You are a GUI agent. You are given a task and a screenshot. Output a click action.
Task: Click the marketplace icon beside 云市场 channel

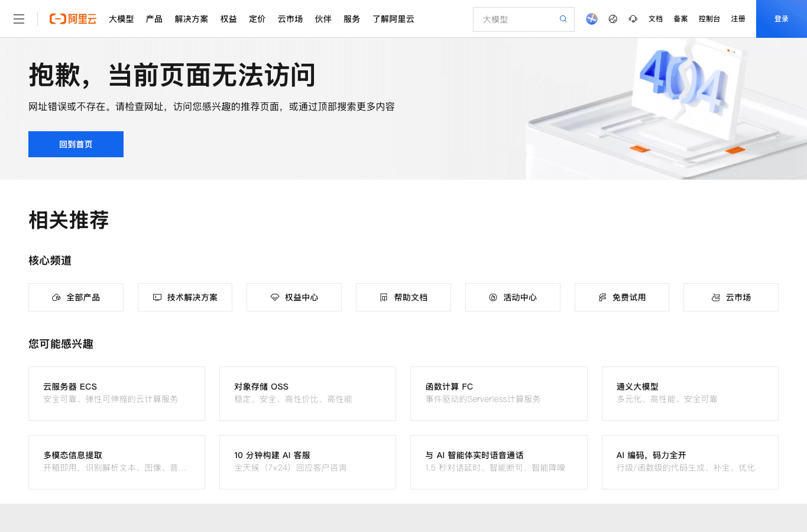tap(716, 297)
